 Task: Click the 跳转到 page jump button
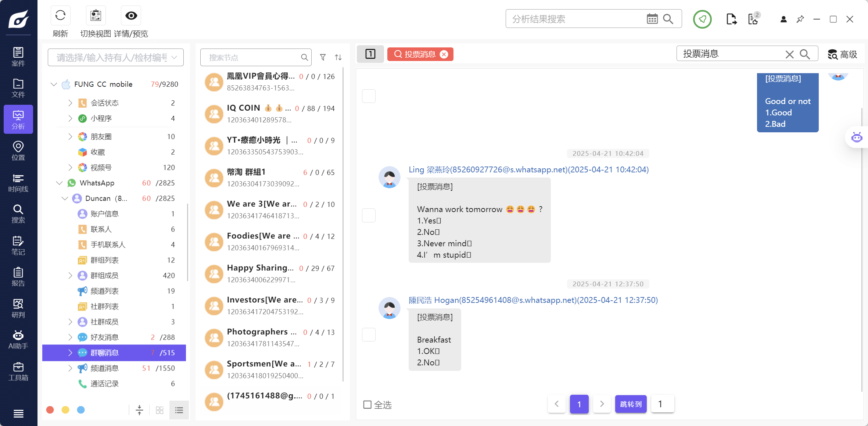coord(631,404)
